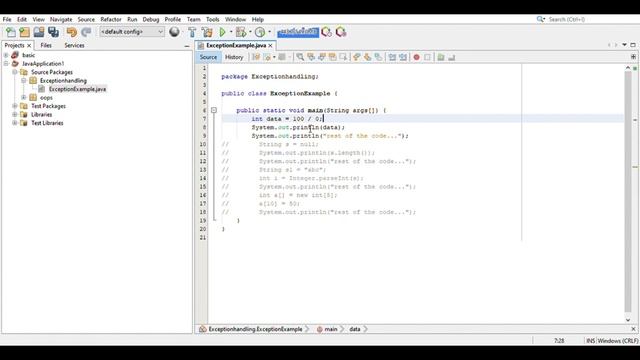Viewport: 640px width, 360px height.
Task: Click the Stop Macro Recording square icon
Action: coord(427,57)
